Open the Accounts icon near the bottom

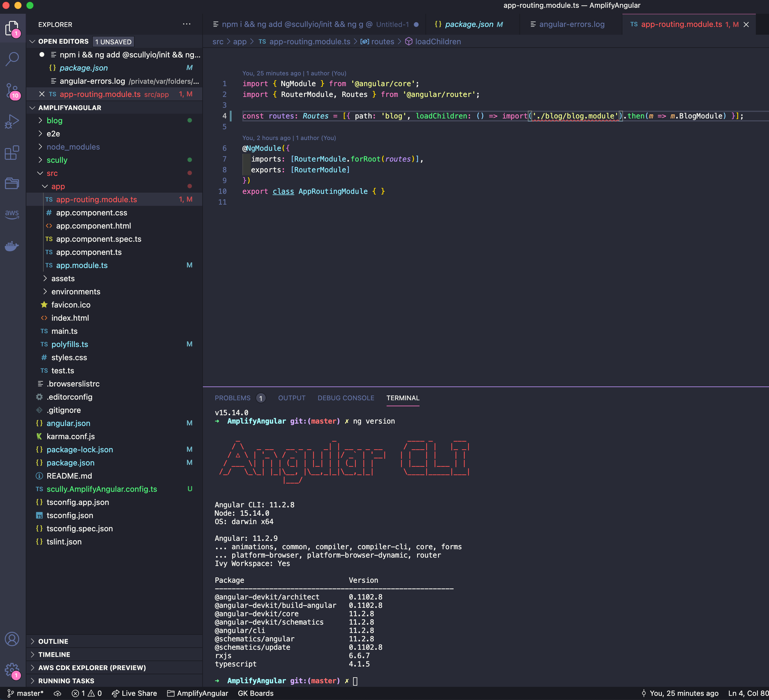pos(12,639)
